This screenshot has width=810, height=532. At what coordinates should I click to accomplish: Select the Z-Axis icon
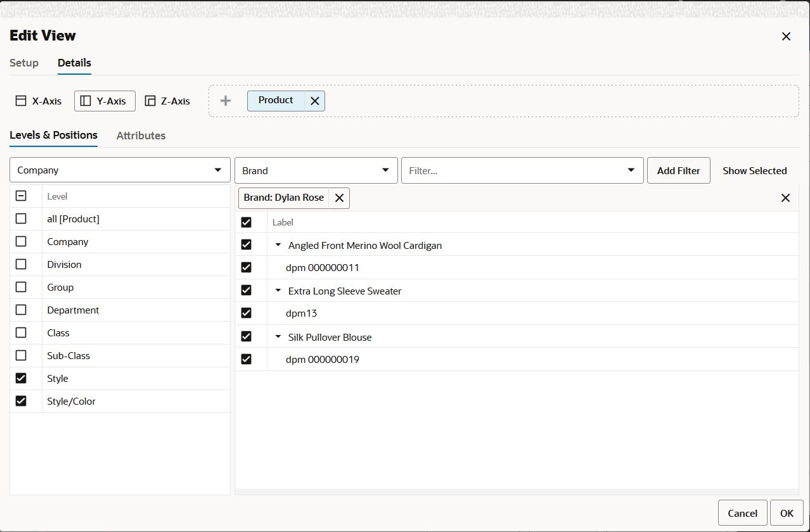150,101
